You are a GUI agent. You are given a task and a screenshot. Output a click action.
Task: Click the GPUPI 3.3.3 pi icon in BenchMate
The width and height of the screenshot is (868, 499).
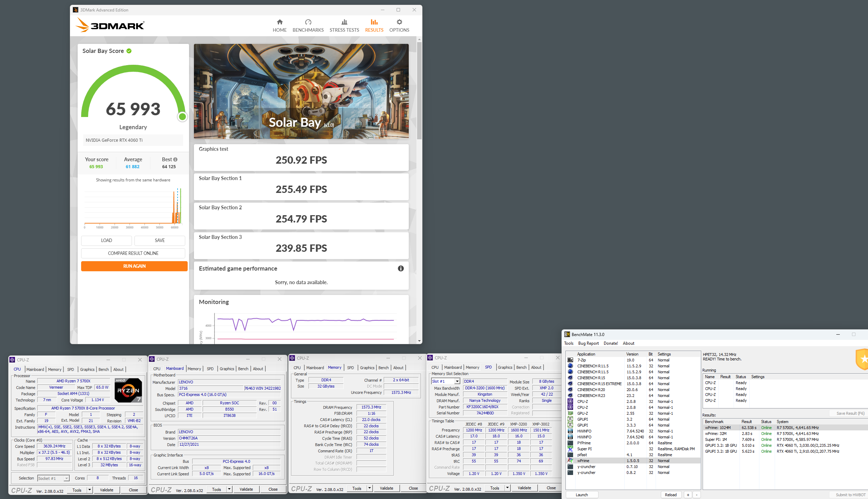click(570, 425)
